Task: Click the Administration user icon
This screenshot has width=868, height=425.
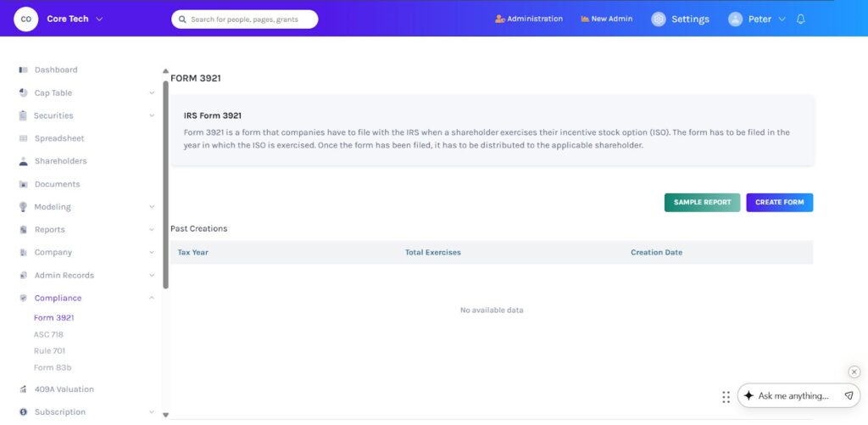Action: click(500, 19)
